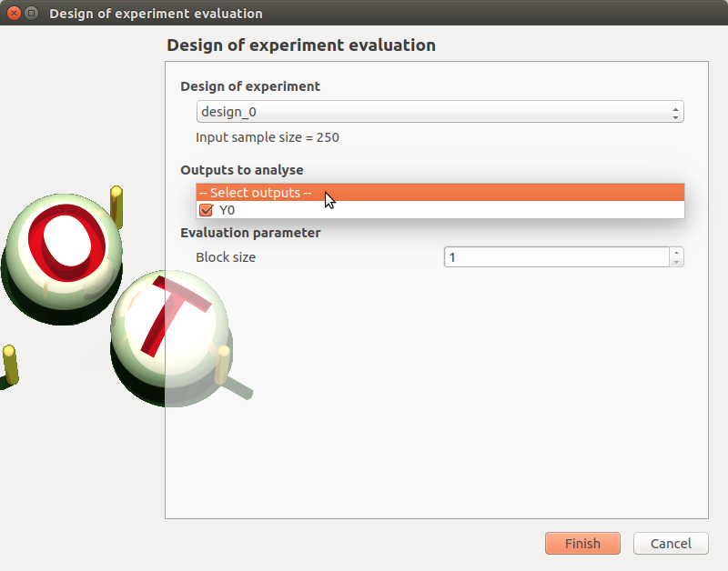This screenshot has width=728, height=571.
Task: Click the 'Block size' parameter label
Action: (x=226, y=257)
